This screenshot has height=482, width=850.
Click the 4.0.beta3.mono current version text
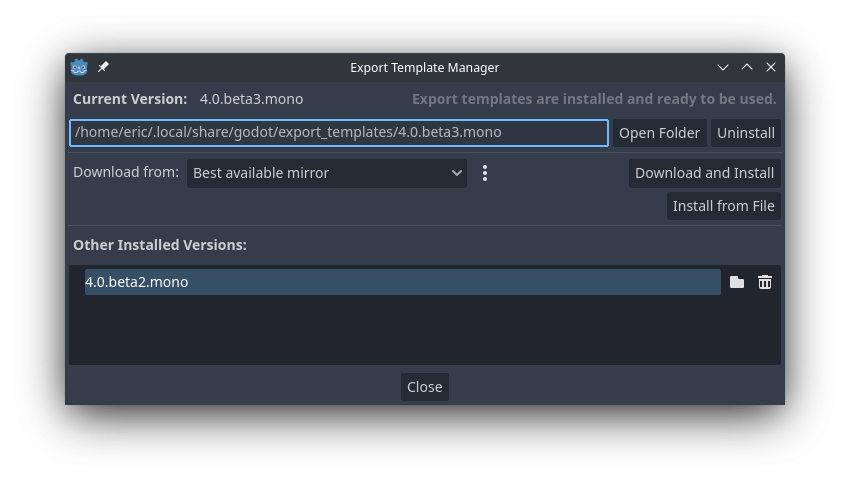point(252,99)
